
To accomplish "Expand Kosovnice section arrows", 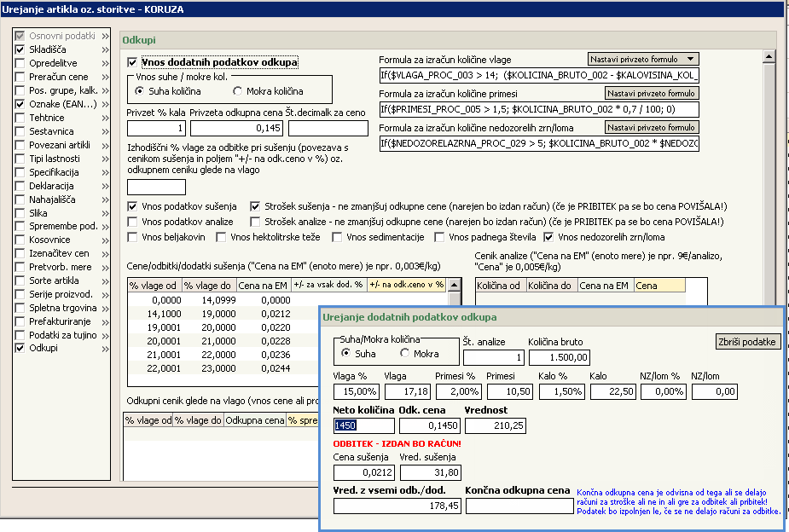I will (105, 240).
